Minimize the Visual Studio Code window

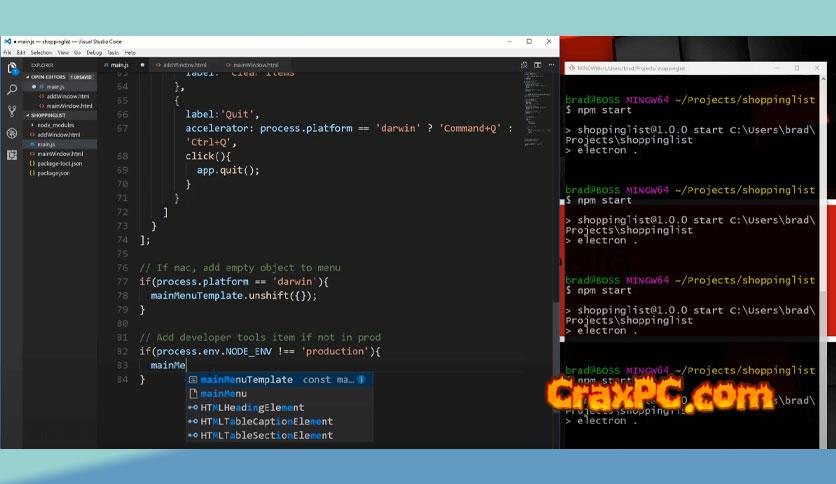tap(509, 42)
